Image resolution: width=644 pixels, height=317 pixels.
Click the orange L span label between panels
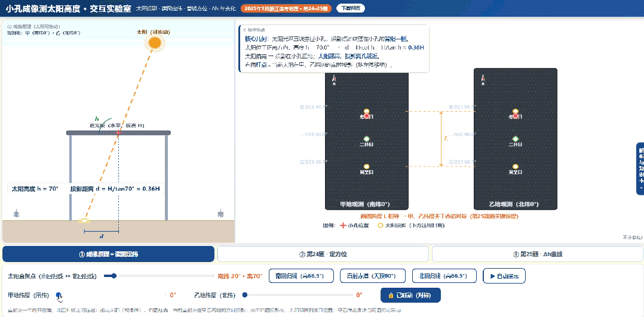coord(446,139)
